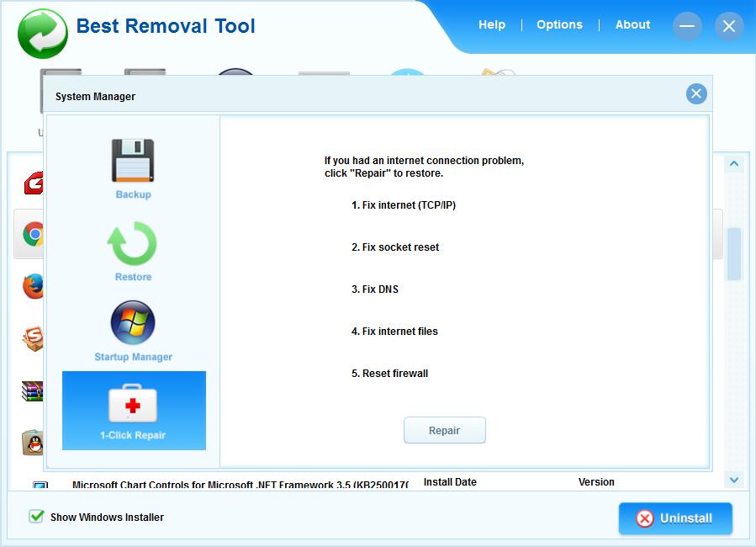The image size is (756, 547).
Task: Close the System Manager dialog
Action: [696, 93]
